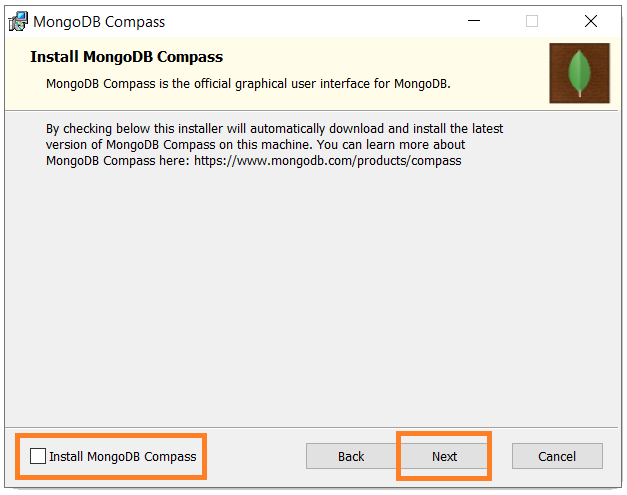The height and width of the screenshot is (495, 627).
Task: Click the 'MongoDB Compass' window title text
Action: click(99, 22)
